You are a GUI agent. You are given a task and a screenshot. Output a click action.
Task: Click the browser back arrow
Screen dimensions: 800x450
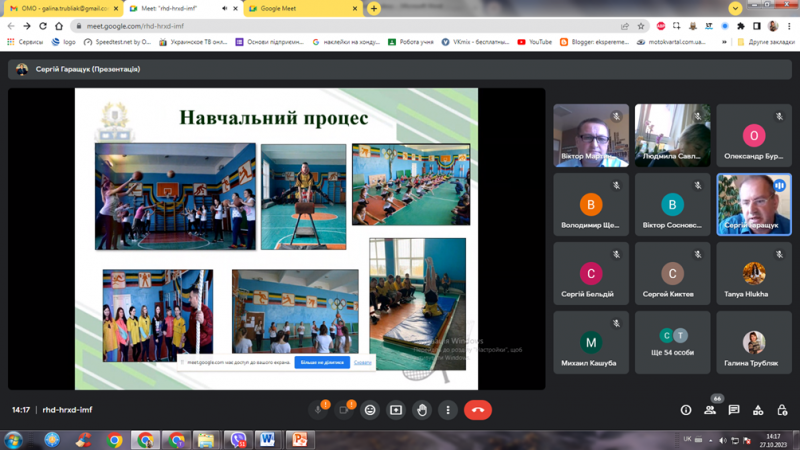[x=11, y=26]
